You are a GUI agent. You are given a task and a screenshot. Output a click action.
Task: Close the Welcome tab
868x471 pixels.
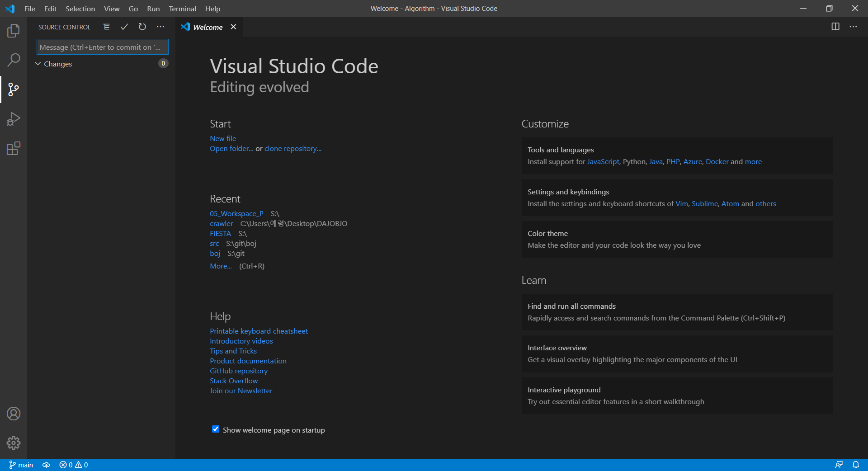click(x=233, y=27)
